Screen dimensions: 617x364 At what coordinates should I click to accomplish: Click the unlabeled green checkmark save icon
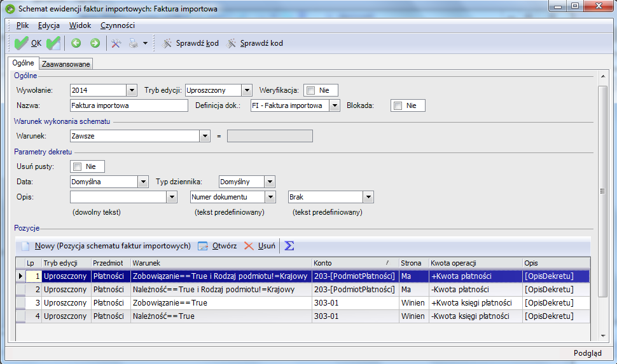pyautogui.click(x=53, y=43)
